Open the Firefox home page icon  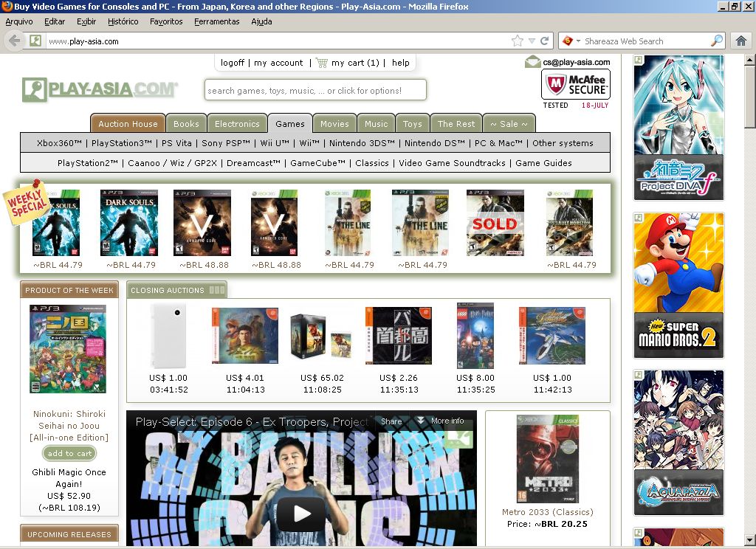[740, 41]
